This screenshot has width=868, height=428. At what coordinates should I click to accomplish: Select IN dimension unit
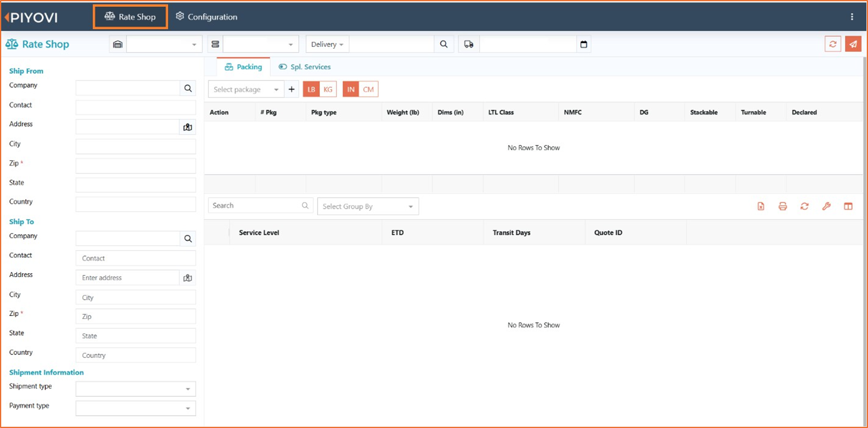pyautogui.click(x=351, y=89)
